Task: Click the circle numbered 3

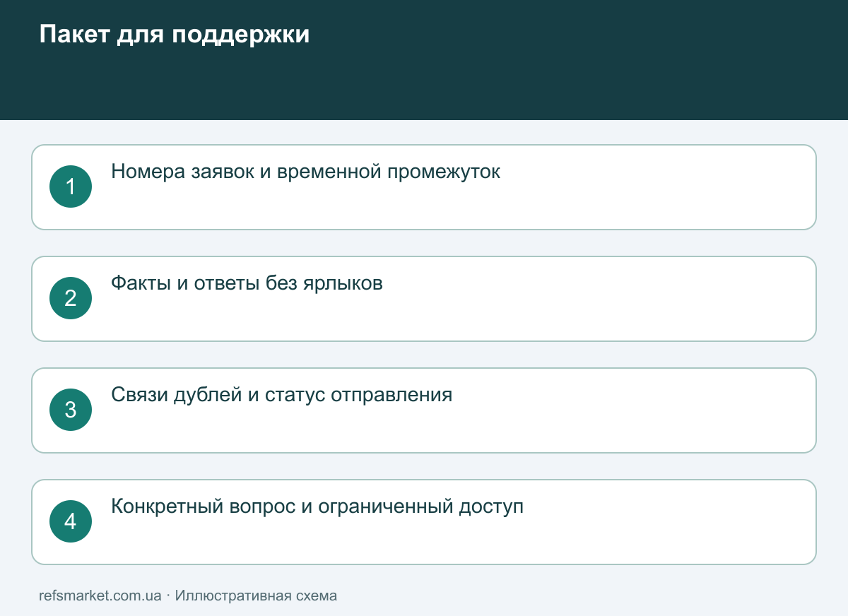Action: (x=71, y=410)
